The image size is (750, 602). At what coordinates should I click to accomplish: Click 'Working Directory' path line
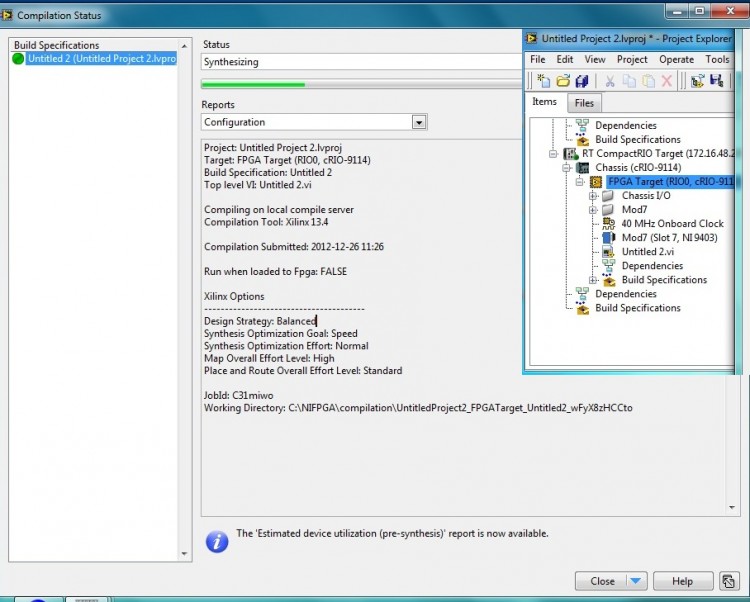[418, 408]
